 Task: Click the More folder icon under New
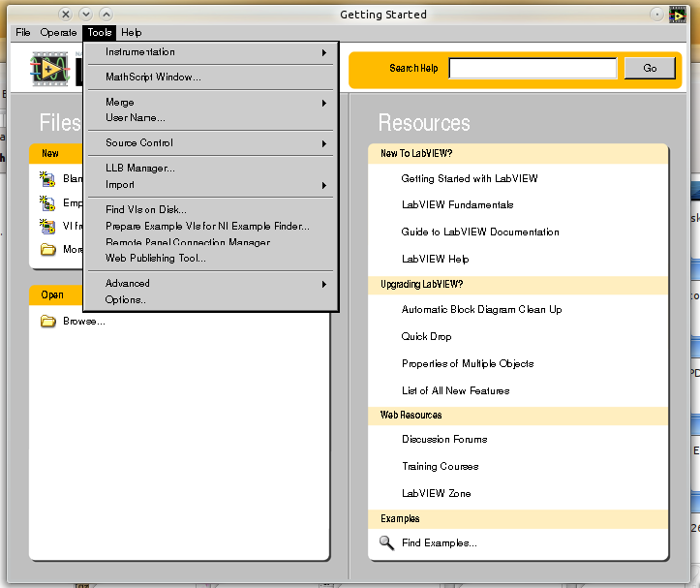click(47, 249)
